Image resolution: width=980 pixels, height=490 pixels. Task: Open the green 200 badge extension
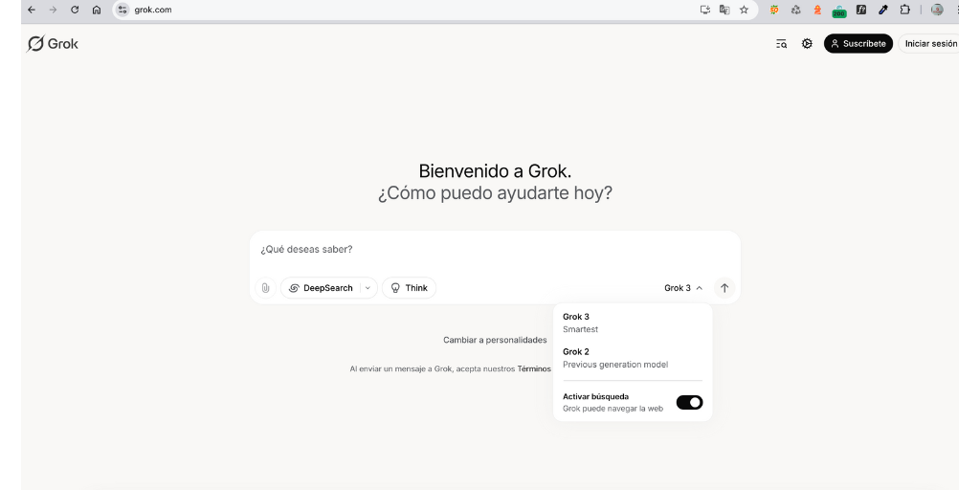[838, 11]
